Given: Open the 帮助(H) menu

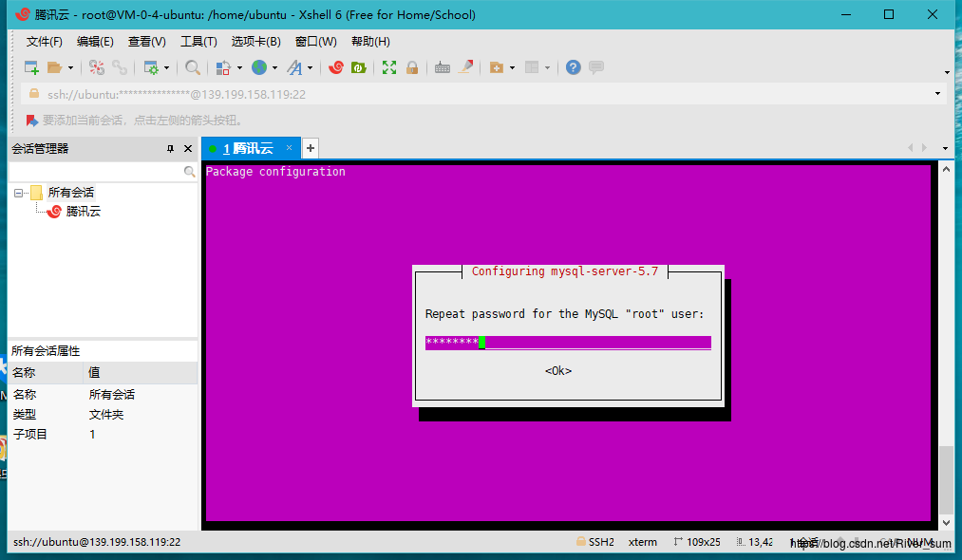Looking at the screenshot, I should point(370,42).
